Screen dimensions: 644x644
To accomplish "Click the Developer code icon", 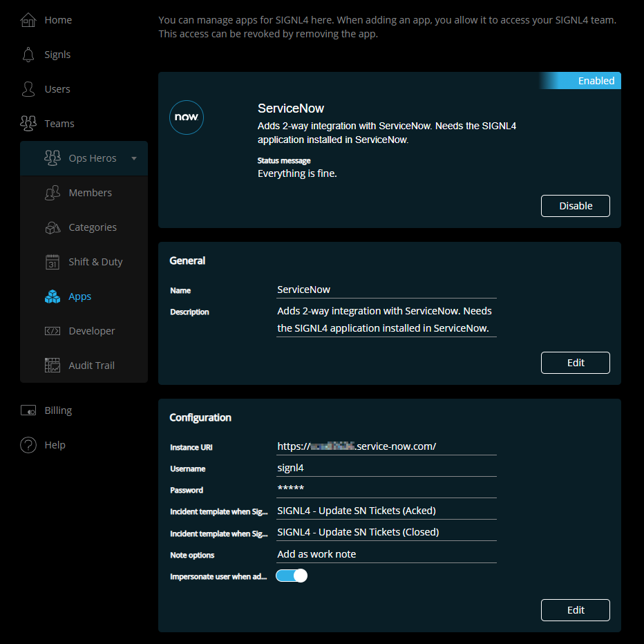I will coord(52,330).
